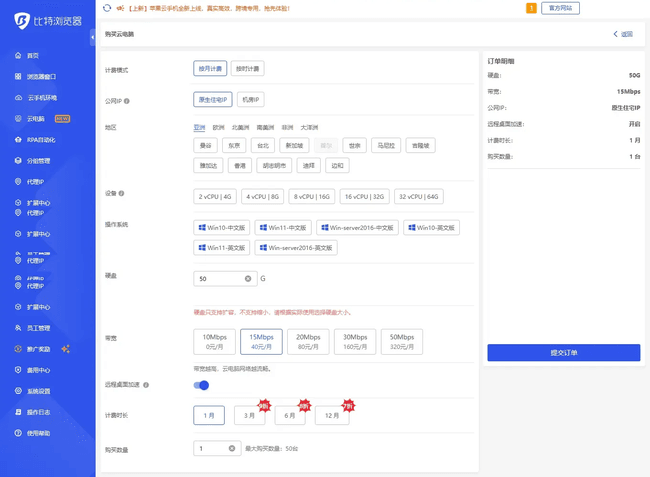
Task: Select the 32 vCPU | 64G device
Action: point(419,196)
